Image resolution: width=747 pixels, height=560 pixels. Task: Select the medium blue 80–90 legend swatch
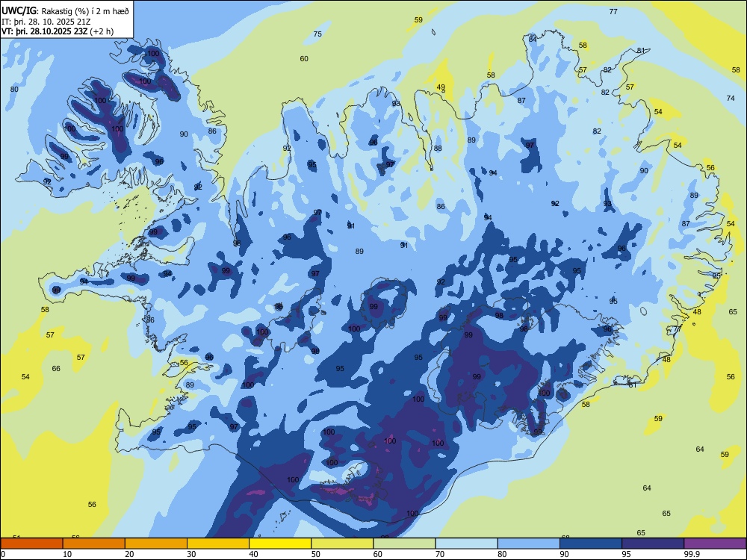529,544
